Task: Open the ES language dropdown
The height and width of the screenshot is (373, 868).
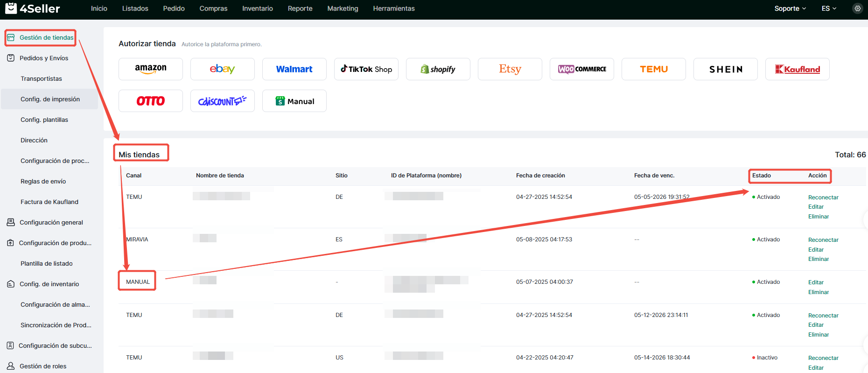Action: 829,8
